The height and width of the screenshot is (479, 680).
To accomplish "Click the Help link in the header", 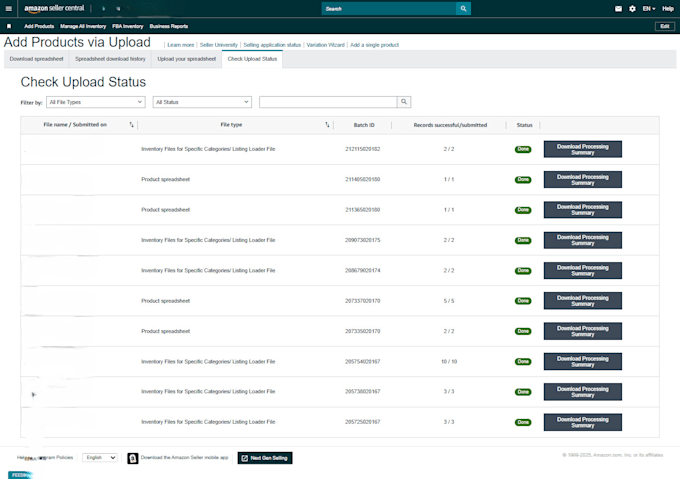I will (x=668, y=9).
